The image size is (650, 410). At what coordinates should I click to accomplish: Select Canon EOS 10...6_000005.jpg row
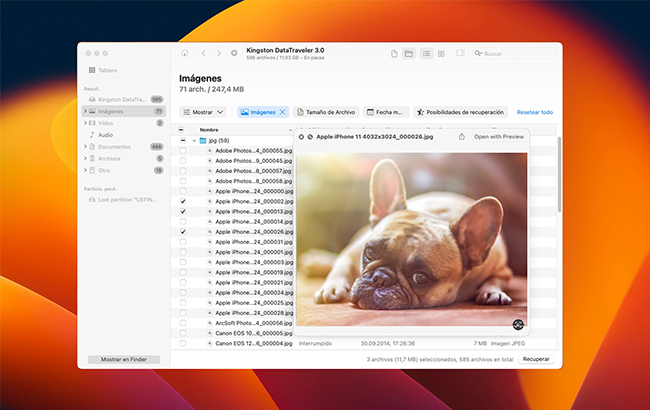click(254, 333)
